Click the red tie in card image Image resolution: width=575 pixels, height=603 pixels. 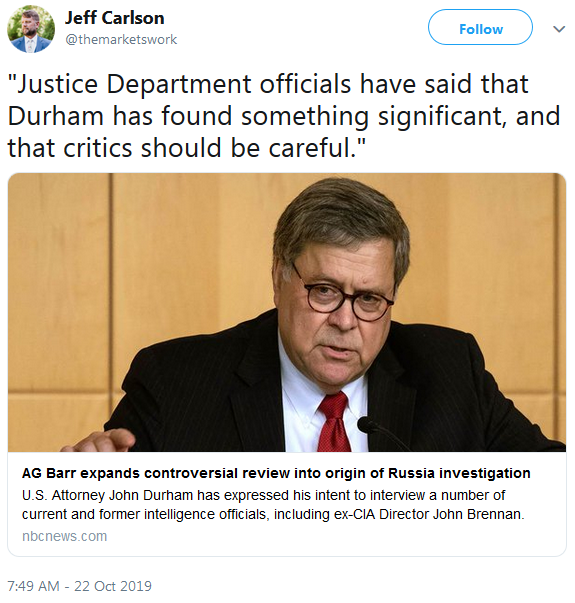334,422
